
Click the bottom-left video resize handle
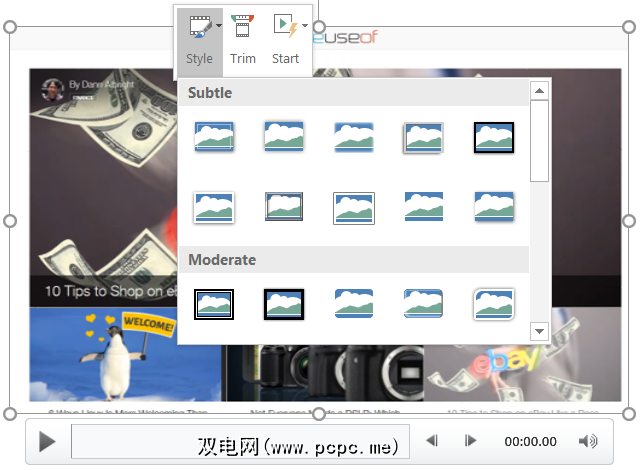tap(10, 414)
